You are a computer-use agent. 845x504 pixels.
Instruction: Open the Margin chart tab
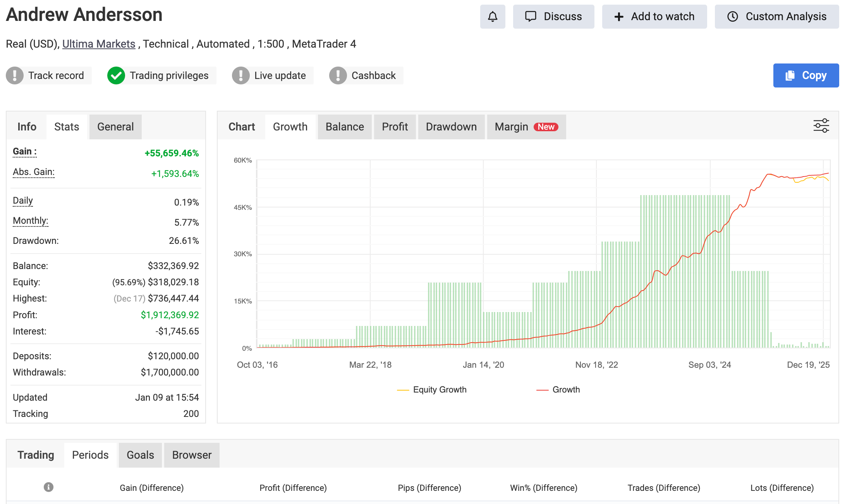(526, 127)
